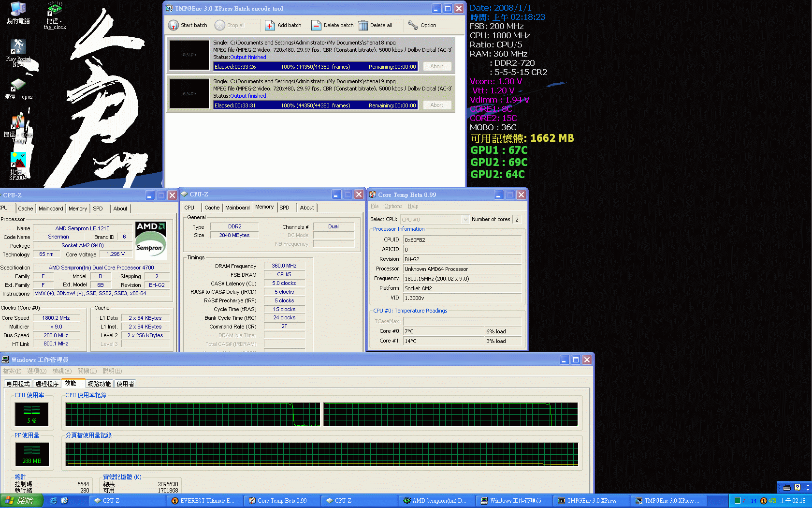The image size is (812, 508).
Task: Switch to CPU tab in middle CPU-Z
Action: (x=189, y=208)
